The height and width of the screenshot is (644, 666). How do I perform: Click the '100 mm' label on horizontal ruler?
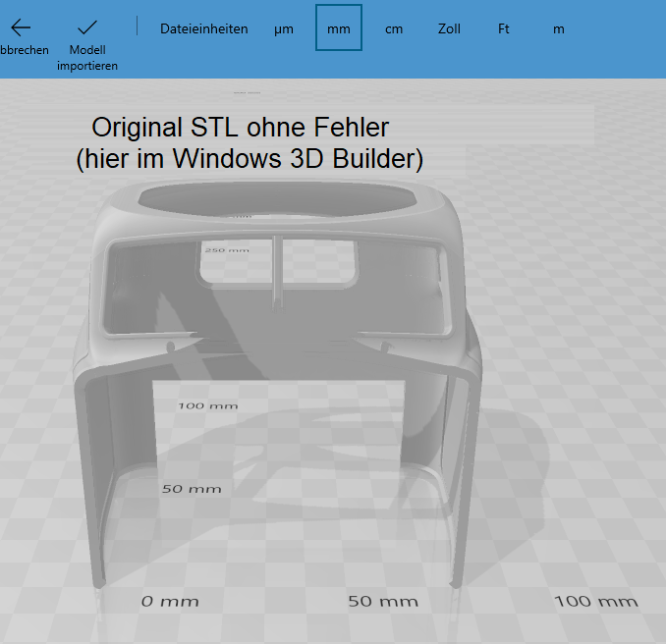595,601
